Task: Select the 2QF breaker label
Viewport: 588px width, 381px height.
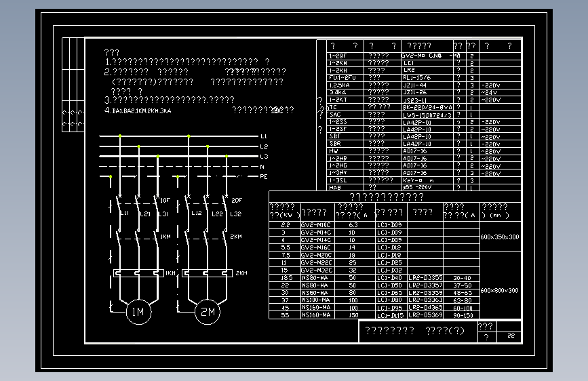Action: point(237,200)
